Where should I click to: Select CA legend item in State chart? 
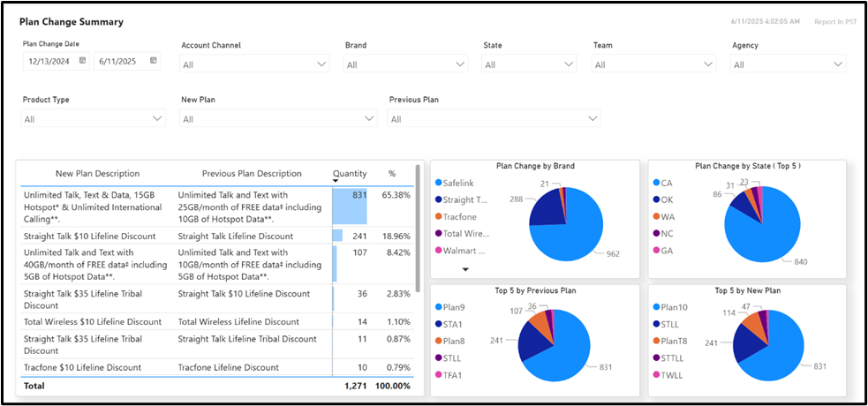[x=662, y=183]
